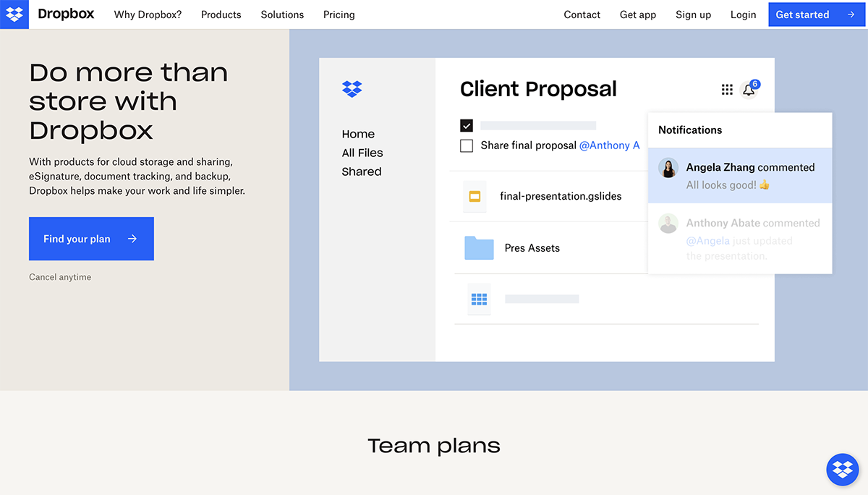Open the Pres Assets folder icon
Screen dimensions: 868x495
coord(477,247)
